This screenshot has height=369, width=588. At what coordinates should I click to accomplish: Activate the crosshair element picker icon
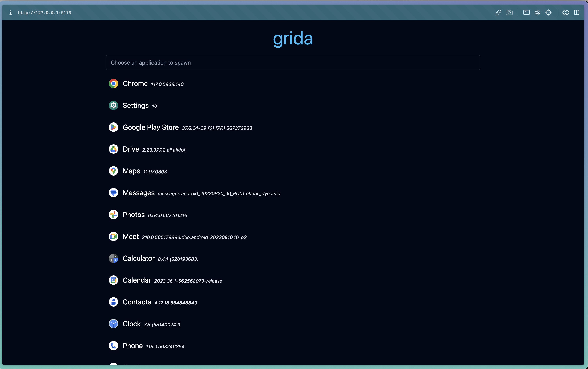[x=548, y=12]
